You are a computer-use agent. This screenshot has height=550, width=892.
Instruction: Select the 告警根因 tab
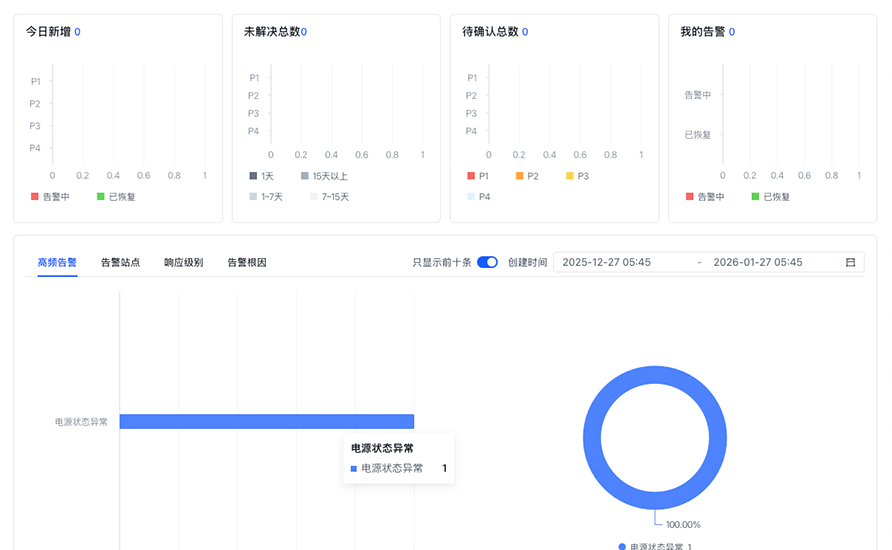click(x=247, y=262)
